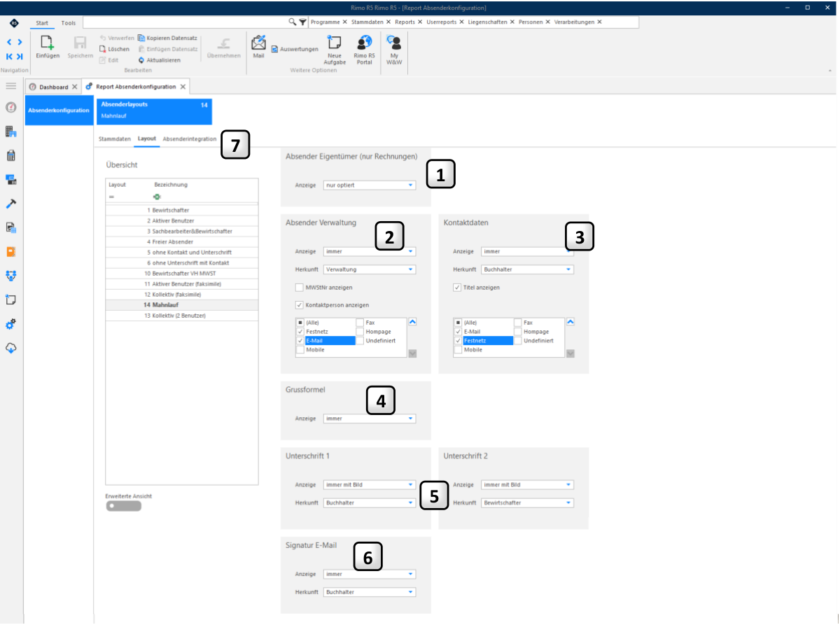Open Anzeige dropdown in Absender Verwaltung
Viewport: 840px width, 625px height.
tap(370, 251)
